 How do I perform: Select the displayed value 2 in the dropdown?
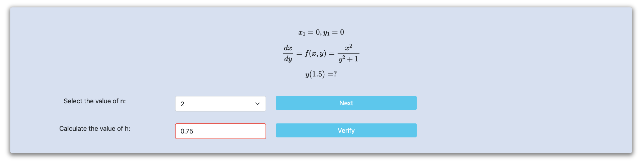[x=182, y=104]
